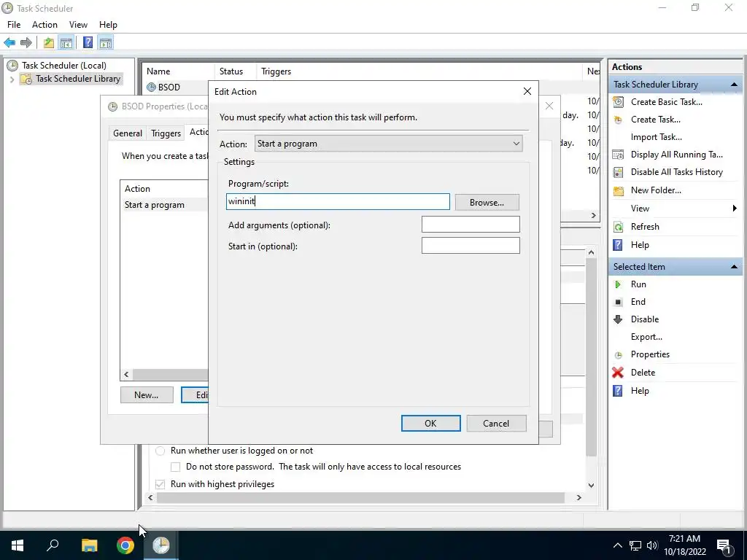Screen dimensions: 747x560
Task: Select Run whether user is logged on
Action: [x=160, y=451]
